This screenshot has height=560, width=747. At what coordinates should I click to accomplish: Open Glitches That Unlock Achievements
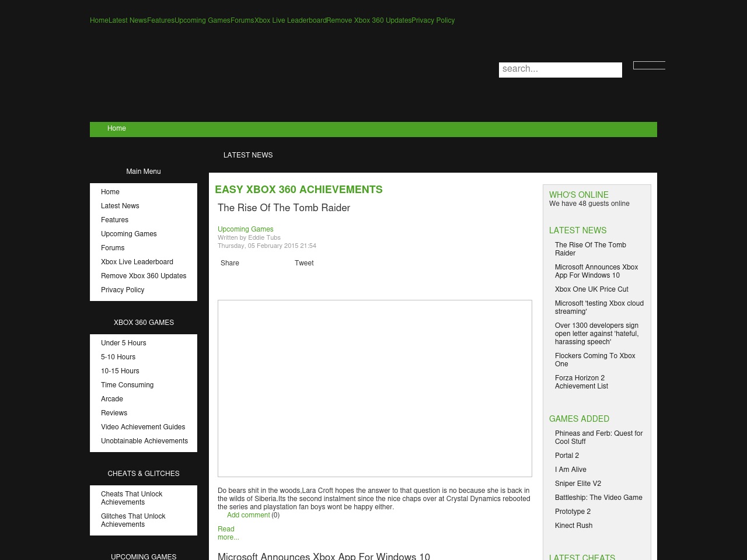pyautogui.click(x=133, y=520)
